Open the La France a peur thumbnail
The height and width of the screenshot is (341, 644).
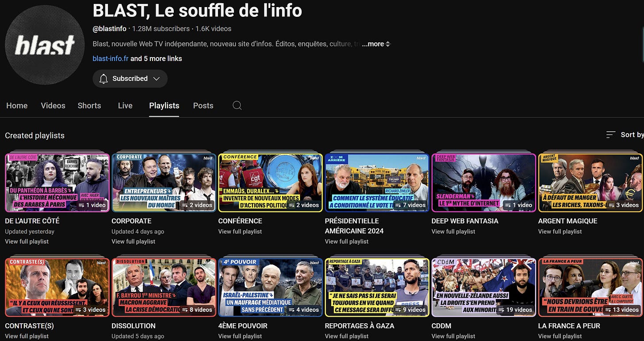(590, 287)
